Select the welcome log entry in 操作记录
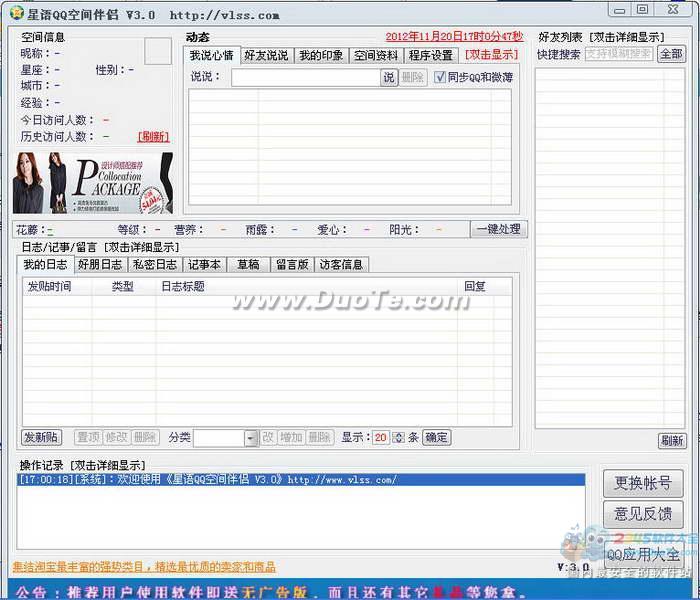This screenshot has width=700, height=600. [301, 480]
